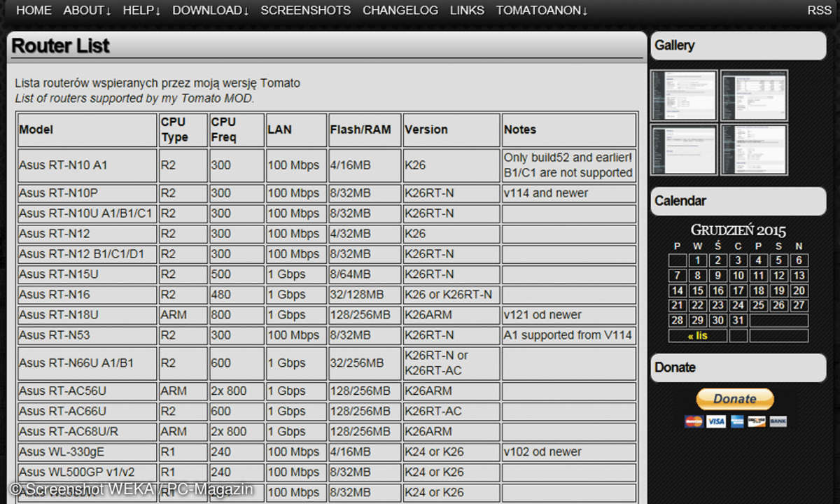The width and height of the screenshot is (840, 504).
Task: Click the BANK payment icon
Action: click(778, 421)
